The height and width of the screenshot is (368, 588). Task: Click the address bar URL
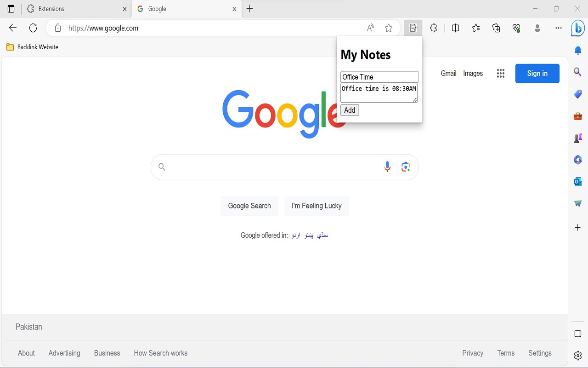pos(103,28)
